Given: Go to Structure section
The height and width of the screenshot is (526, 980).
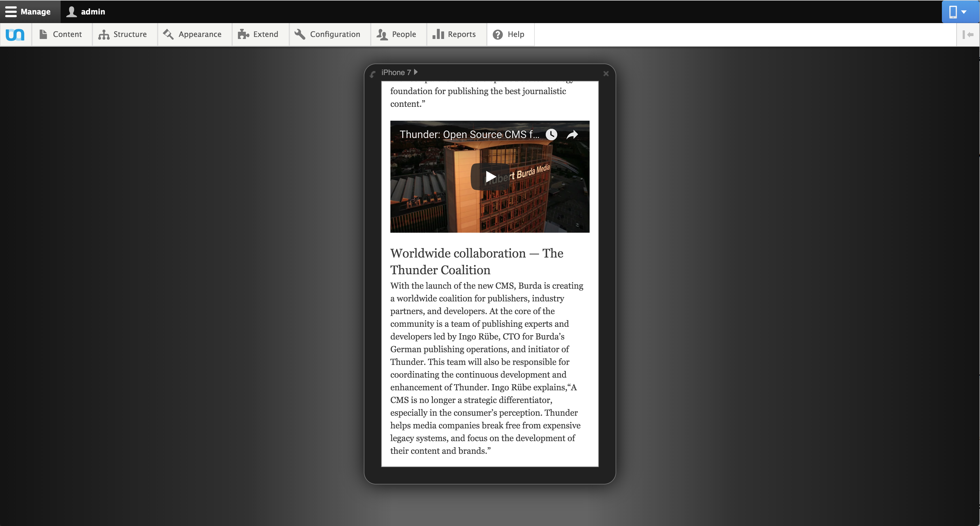Looking at the screenshot, I should point(123,35).
